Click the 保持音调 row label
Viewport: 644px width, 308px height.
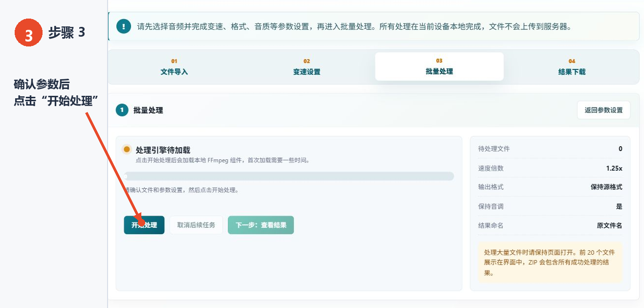click(491, 206)
